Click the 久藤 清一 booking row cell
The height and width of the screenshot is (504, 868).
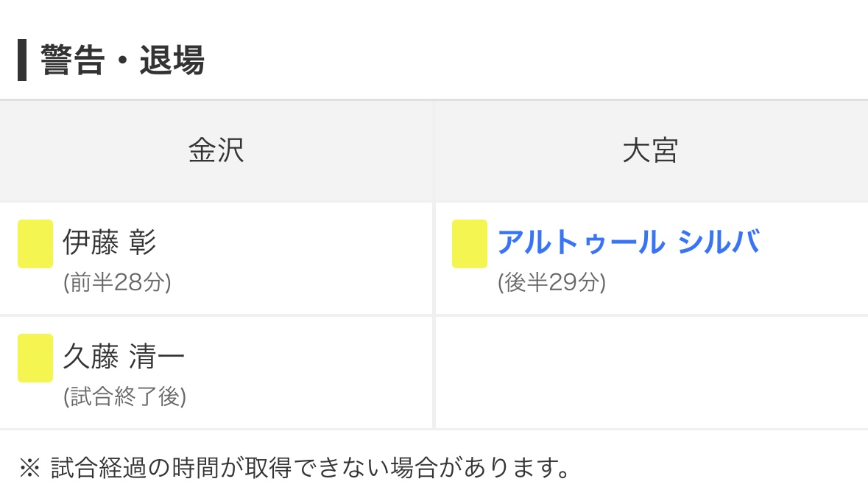[216, 372]
